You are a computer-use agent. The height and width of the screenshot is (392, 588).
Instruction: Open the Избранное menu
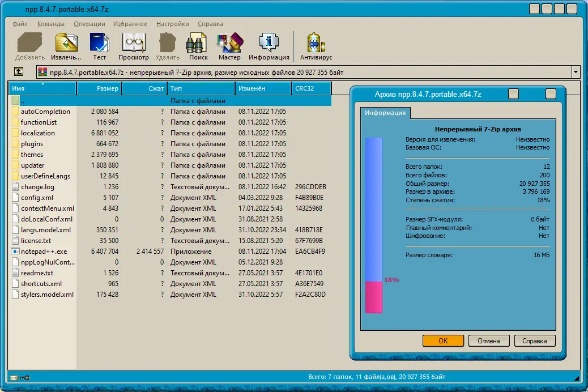pos(130,24)
